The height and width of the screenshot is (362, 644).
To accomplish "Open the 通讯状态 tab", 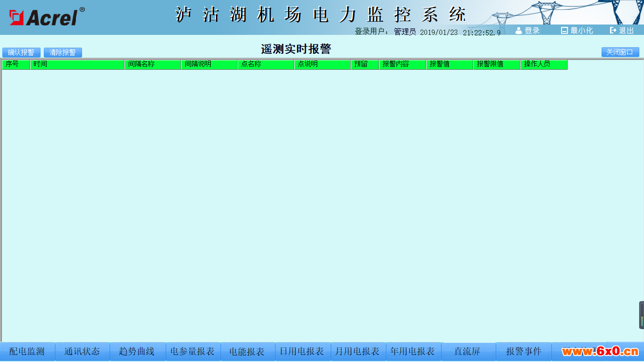I will coord(82,352).
